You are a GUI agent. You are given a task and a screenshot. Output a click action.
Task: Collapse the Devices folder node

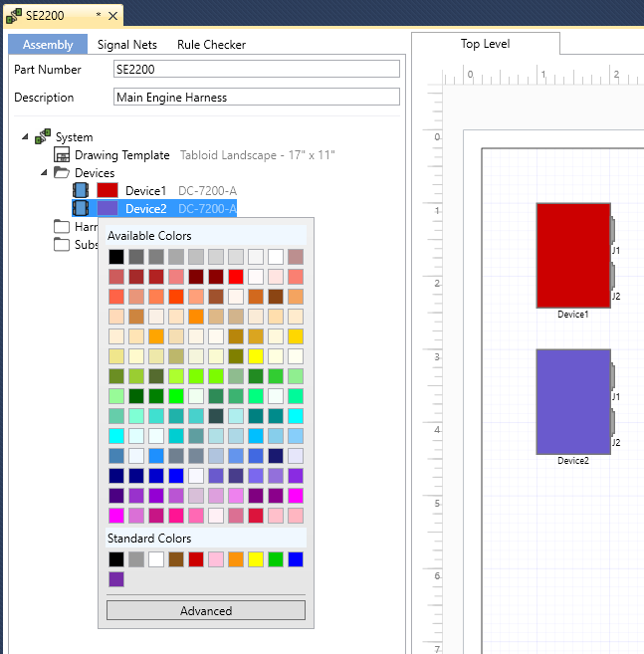[44, 172]
